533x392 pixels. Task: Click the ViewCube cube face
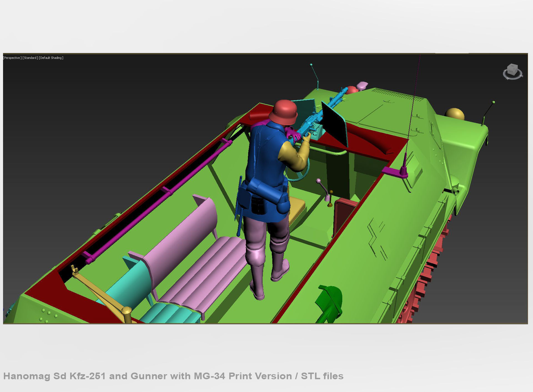512,69
